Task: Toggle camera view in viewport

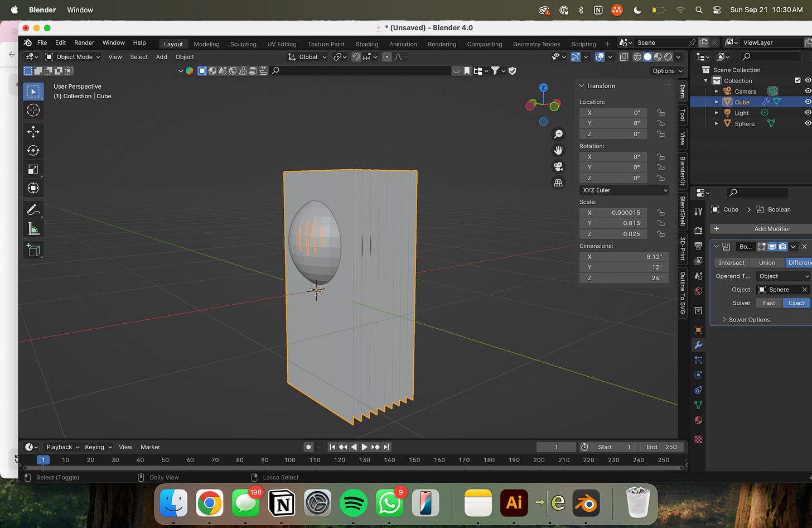Action: 558,166
